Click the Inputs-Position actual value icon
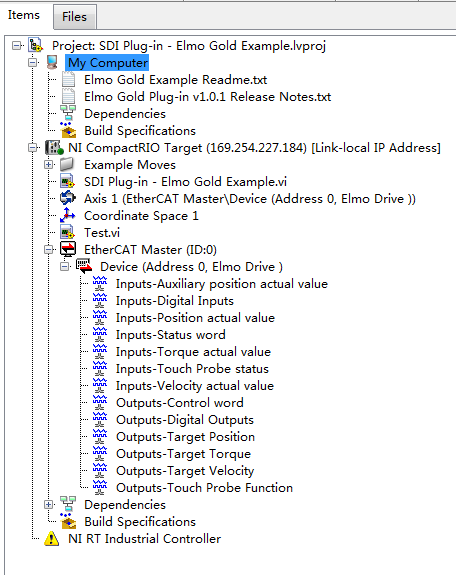The image size is (456, 575). pyautogui.click(x=100, y=318)
